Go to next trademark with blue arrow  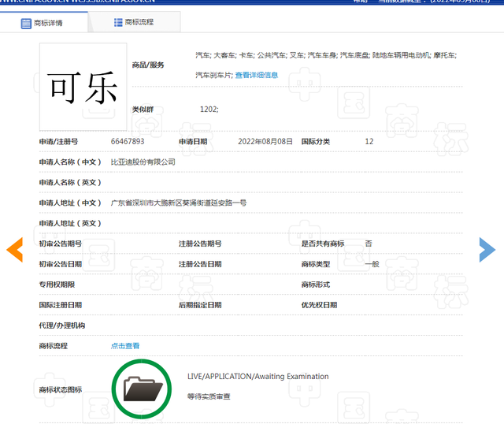[487, 249]
